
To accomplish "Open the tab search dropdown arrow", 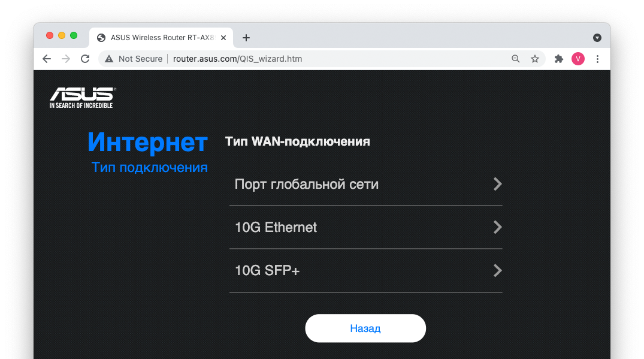I will (597, 38).
